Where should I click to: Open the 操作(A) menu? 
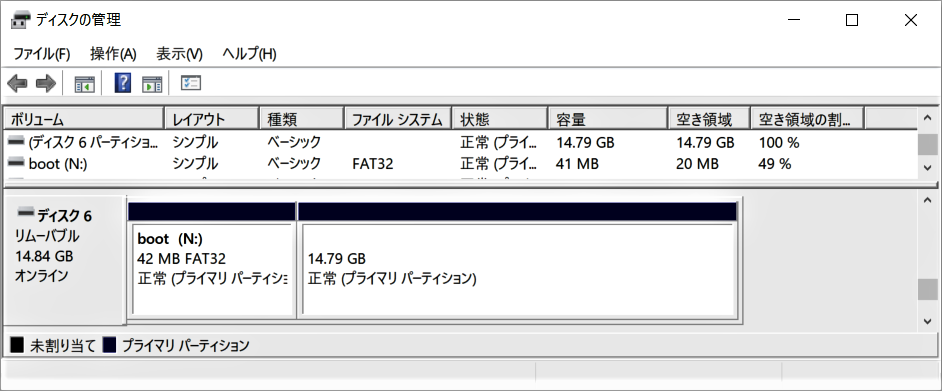coord(113,54)
